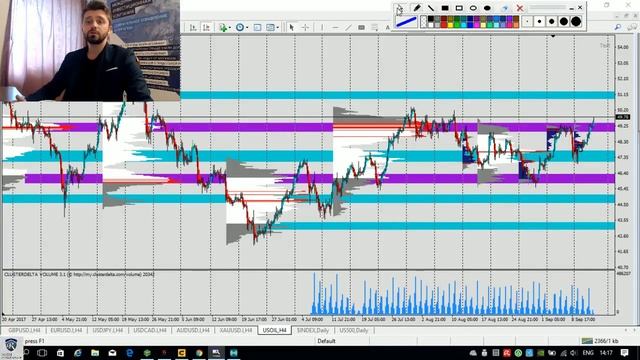This screenshot has height=360, width=640.
Task: Choose the filled rectangle shape tool
Action: (445, 8)
